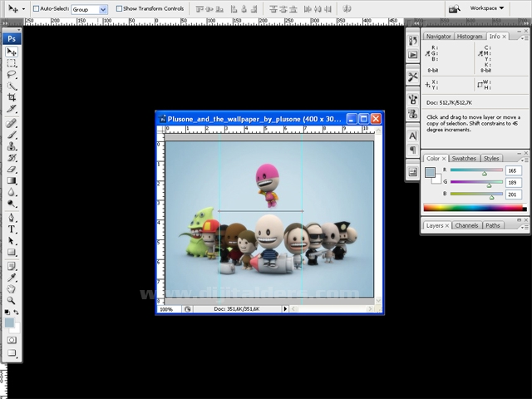The image size is (532, 399).
Task: Open the Brushes panel icon in dock
Action: (x=412, y=100)
